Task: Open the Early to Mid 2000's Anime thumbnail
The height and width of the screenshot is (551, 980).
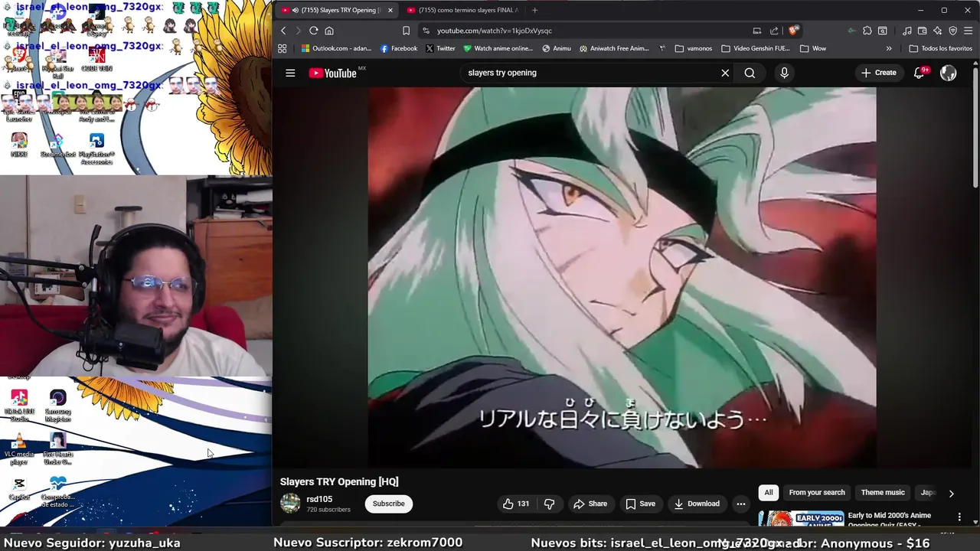Action: [801, 520]
